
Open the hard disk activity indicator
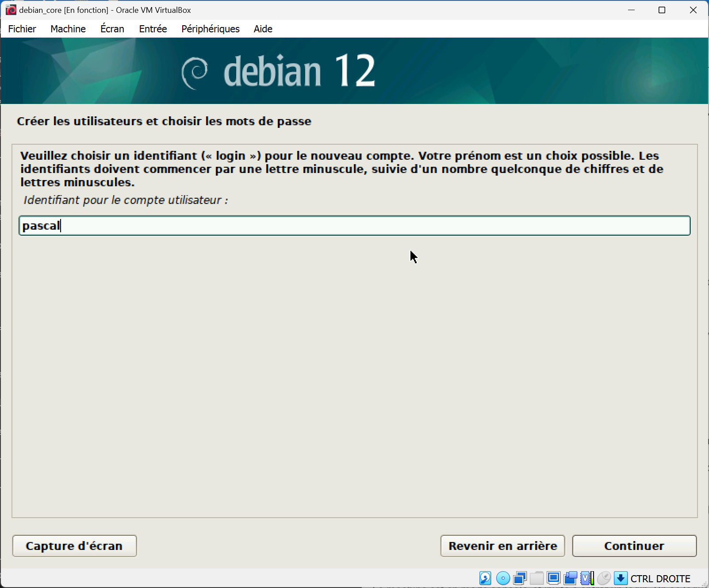[x=485, y=578]
